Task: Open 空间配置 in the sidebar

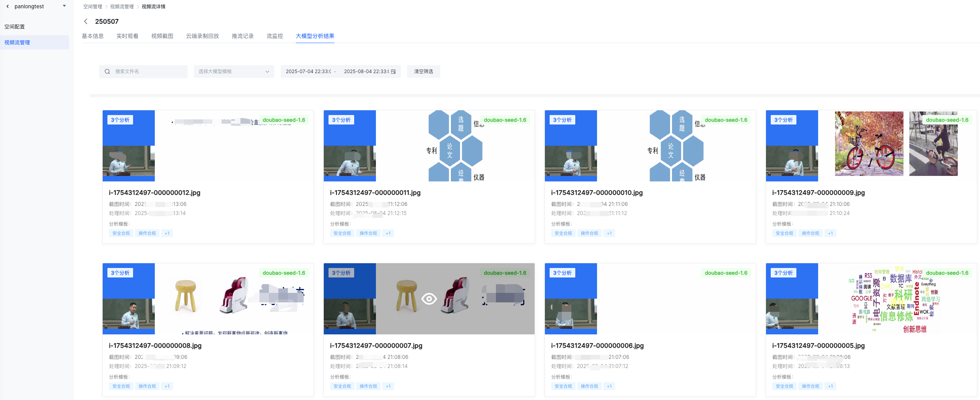Action: [x=15, y=26]
